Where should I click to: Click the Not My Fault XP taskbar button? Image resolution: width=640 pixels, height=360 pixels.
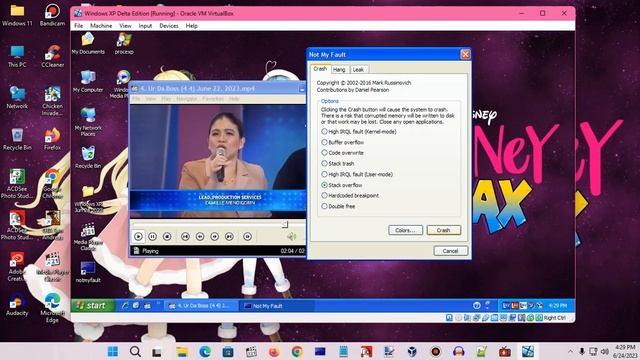coord(277,306)
